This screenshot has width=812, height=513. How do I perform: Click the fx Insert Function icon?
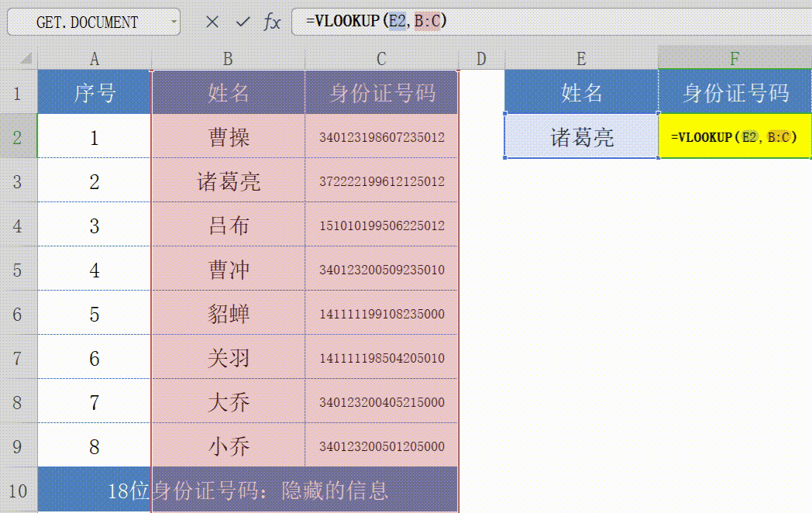pos(270,22)
